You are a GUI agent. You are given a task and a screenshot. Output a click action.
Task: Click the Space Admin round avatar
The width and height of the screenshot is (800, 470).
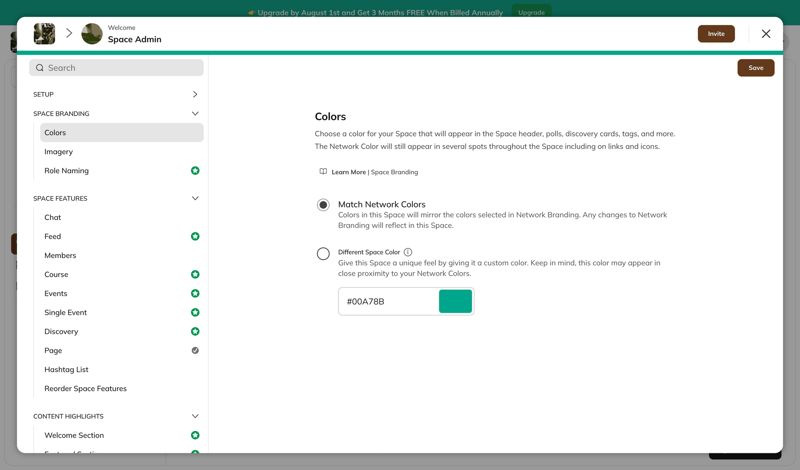click(92, 34)
